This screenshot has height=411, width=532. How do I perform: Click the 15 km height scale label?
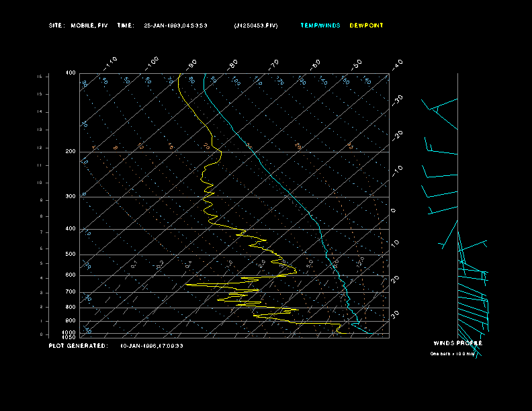tap(40, 94)
